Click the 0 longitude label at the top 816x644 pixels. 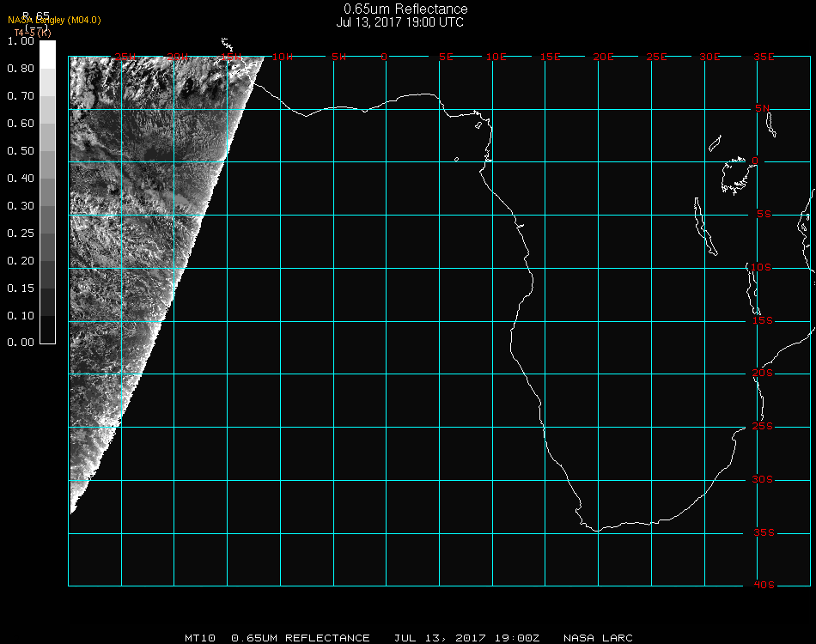384,58
